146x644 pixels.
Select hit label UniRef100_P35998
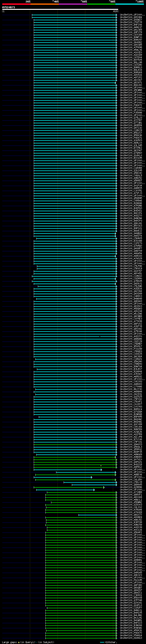click(x=131, y=113)
